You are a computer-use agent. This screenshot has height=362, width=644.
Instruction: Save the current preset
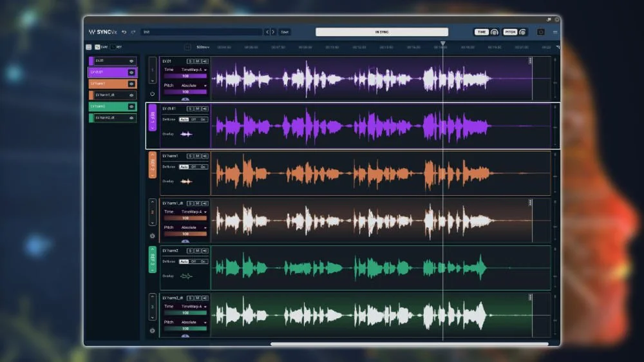click(285, 32)
